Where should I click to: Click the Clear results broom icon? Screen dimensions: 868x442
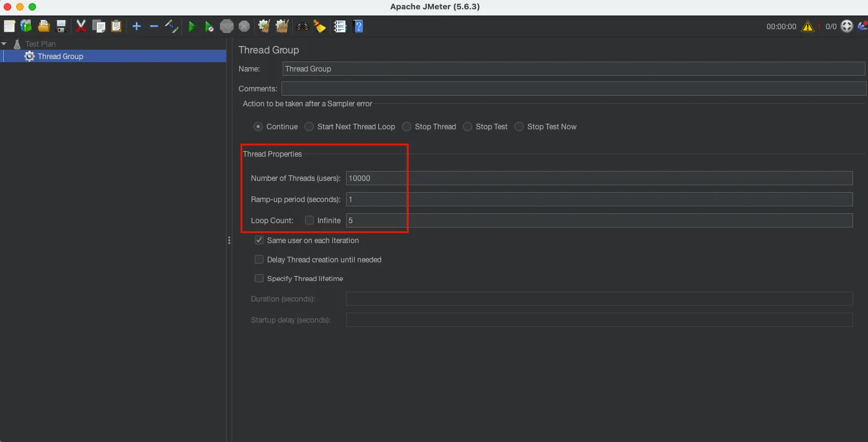[x=264, y=26]
